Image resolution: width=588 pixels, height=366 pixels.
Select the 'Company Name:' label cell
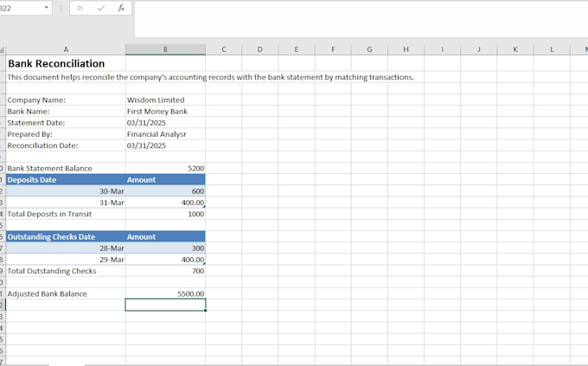(x=66, y=100)
